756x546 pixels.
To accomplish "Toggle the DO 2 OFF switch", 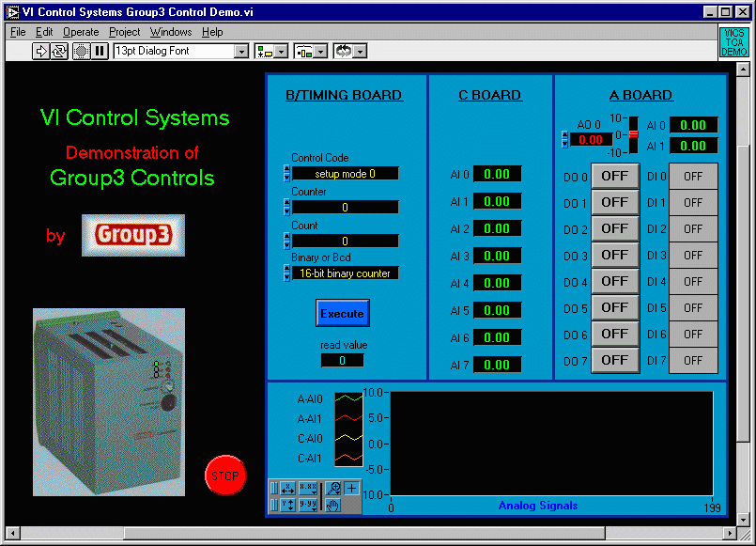I will [x=615, y=228].
